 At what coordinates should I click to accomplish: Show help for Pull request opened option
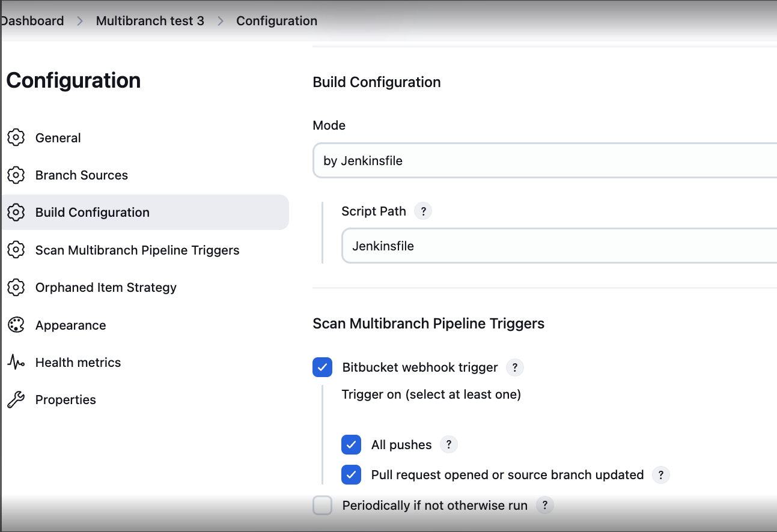click(660, 475)
